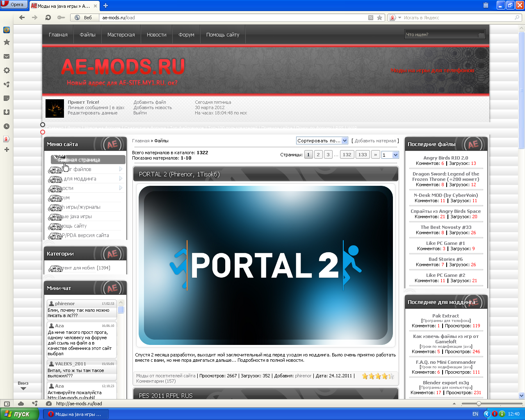Click 'Редактировать данные' profile link
Image resolution: width=525 pixels, height=420 pixels.
pos(93,113)
